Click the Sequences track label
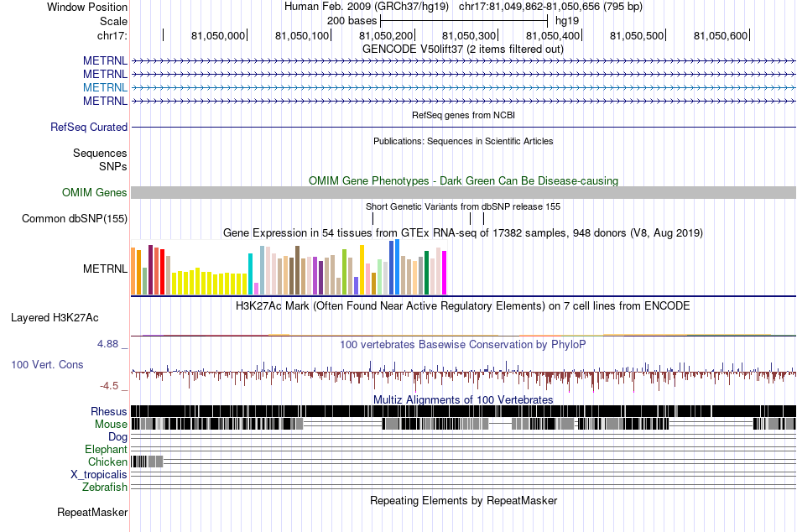The width and height of the screenshot is (797, 532). point(100,153)
